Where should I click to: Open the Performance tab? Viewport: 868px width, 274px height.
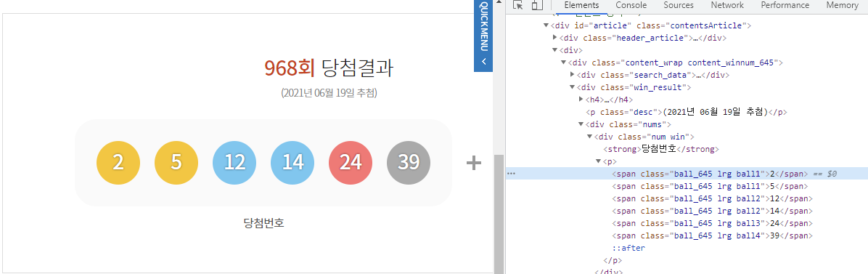785,5
